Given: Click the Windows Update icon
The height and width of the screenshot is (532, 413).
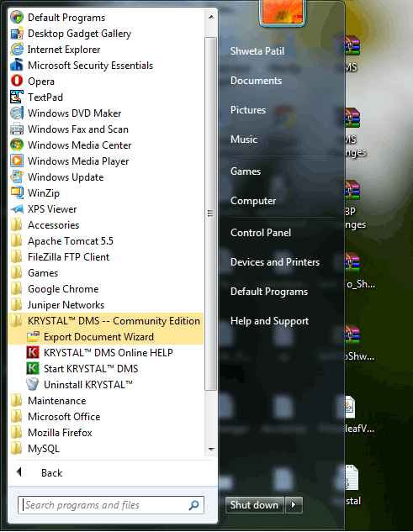Looking at the screenshot, I should tap(17, 176).
